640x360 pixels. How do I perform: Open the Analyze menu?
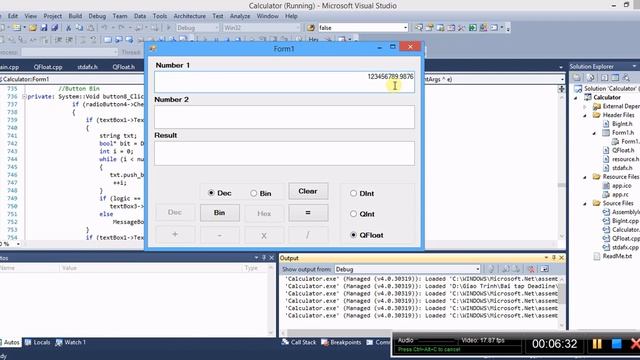tap(240, 16)
